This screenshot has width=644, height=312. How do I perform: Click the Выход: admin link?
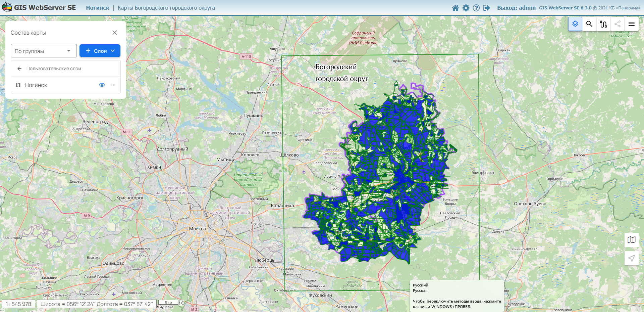point(516,8)
